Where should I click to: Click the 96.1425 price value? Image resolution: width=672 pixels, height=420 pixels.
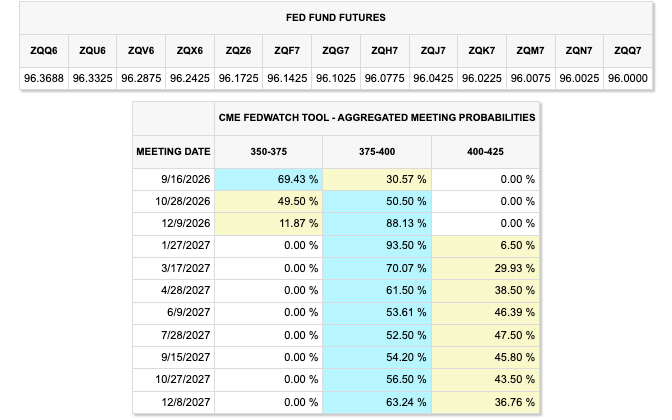[287, 78]
